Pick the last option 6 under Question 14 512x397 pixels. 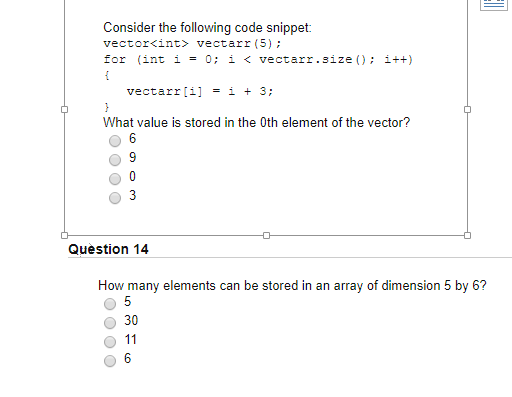110,361
